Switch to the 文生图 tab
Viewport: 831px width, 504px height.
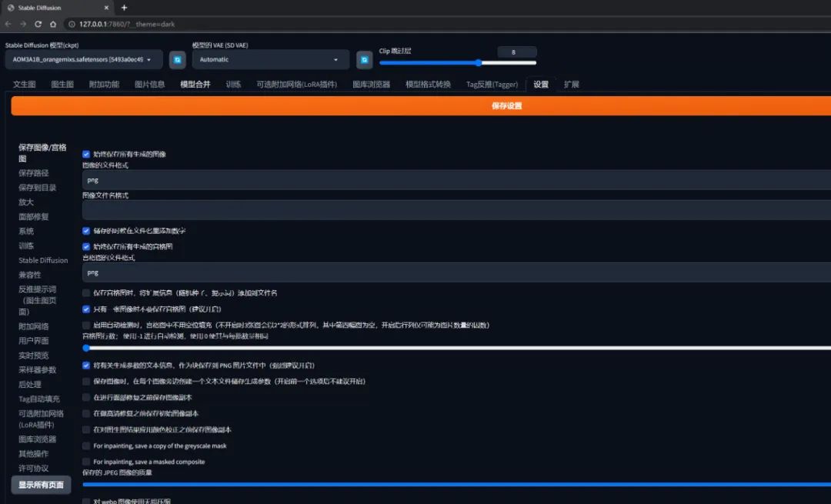[25, 85]
